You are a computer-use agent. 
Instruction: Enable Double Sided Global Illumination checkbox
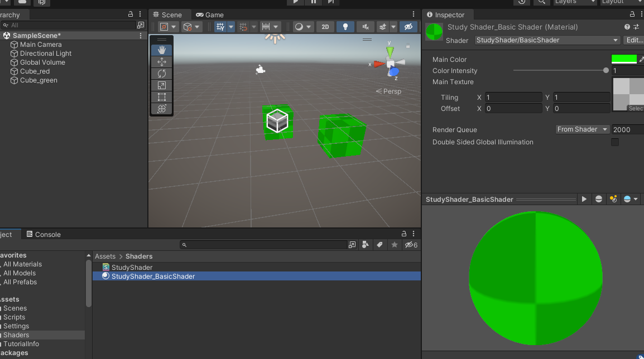tap(615, 142)
